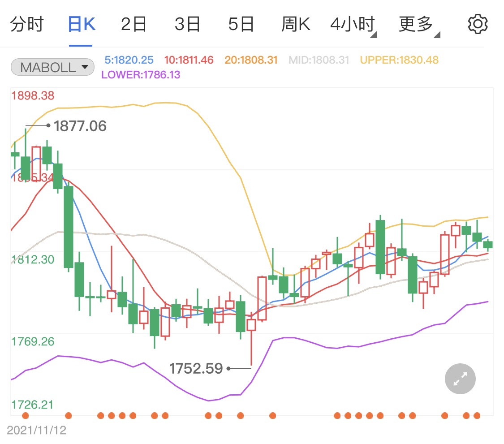The image size is (504, 444).
Task: Switch to the 2日 tab
Action: point(134,24)
